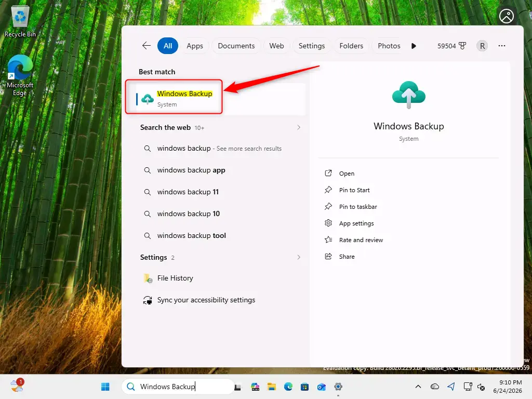Open File Explorer from the taskbar
Screen dimensions: 532x399
tap(271, 387)
